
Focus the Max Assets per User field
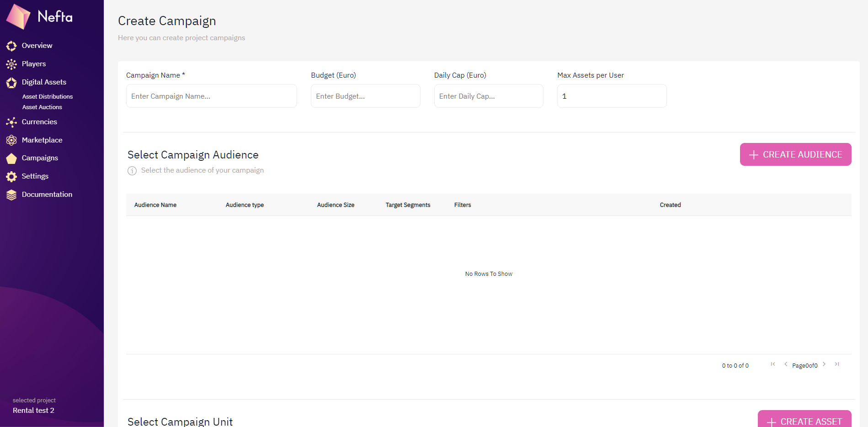click(x=612, y=96)
